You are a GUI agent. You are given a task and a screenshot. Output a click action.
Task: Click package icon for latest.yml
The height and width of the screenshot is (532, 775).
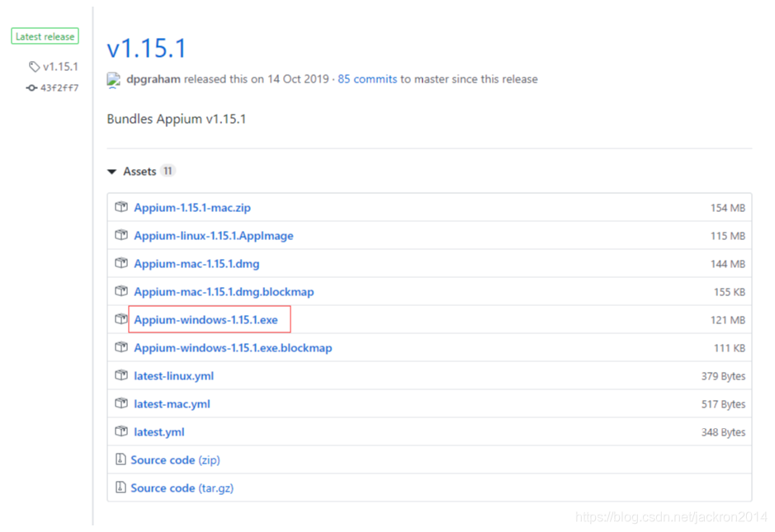pyautogui.click(x=121, y=431)
